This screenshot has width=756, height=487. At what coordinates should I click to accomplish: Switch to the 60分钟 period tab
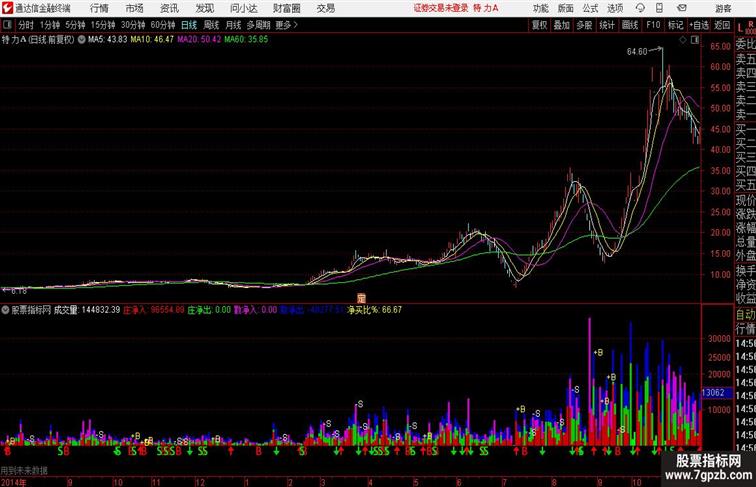coord(163,25)
